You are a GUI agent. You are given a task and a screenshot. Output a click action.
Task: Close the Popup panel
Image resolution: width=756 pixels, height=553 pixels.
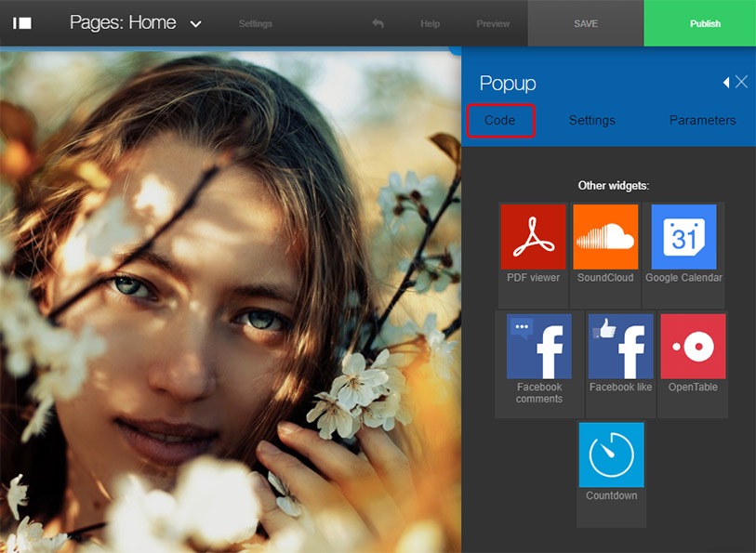[741, 82]
